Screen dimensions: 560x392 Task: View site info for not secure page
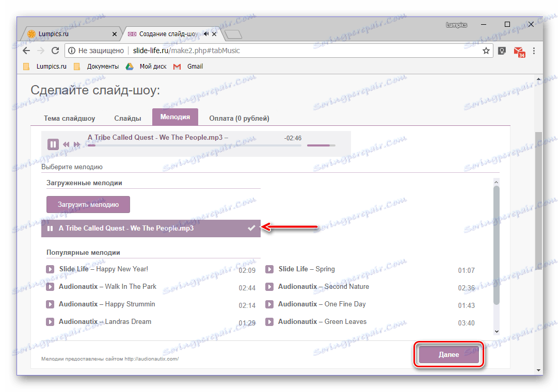pos(72,51)
